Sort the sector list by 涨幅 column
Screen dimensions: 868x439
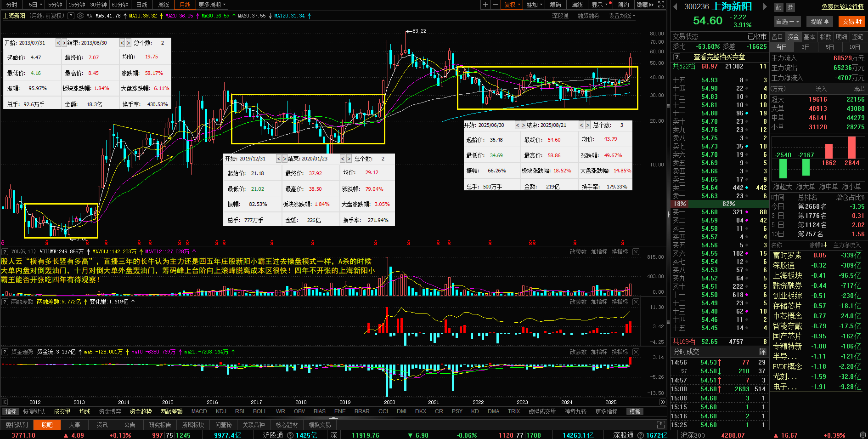pos(818,245)
